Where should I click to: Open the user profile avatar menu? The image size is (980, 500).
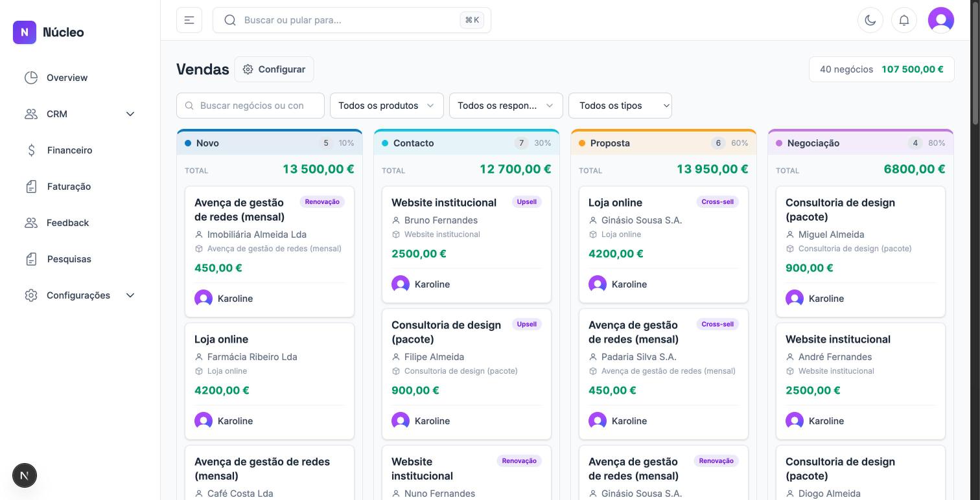coord(941,20)
